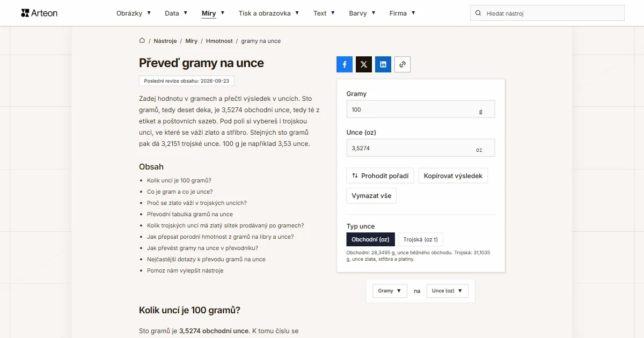Jump to 'Převodní tabulka gramů na unce'
Screen dimensions: 644x338
click(x=190, y=214)
